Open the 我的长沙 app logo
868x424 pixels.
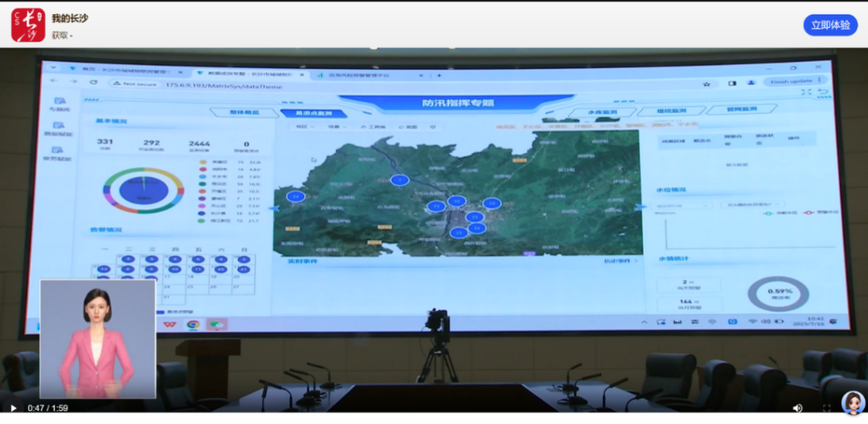28,25
